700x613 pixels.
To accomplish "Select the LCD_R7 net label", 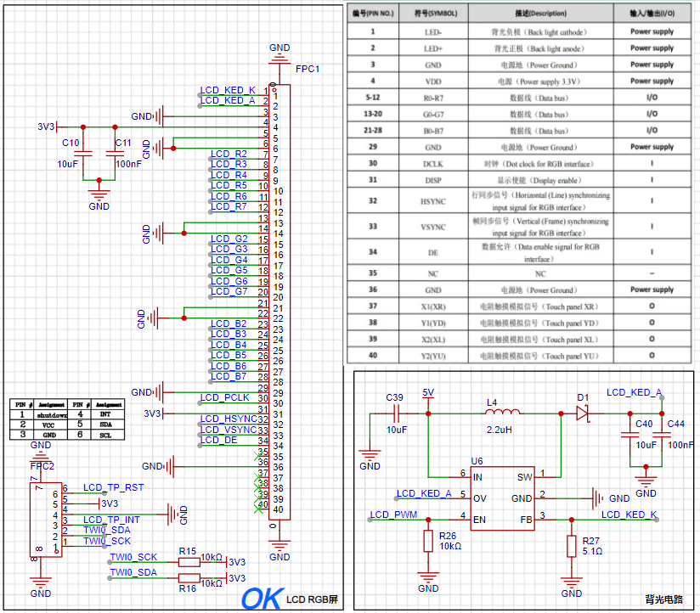I will point(229,206).
